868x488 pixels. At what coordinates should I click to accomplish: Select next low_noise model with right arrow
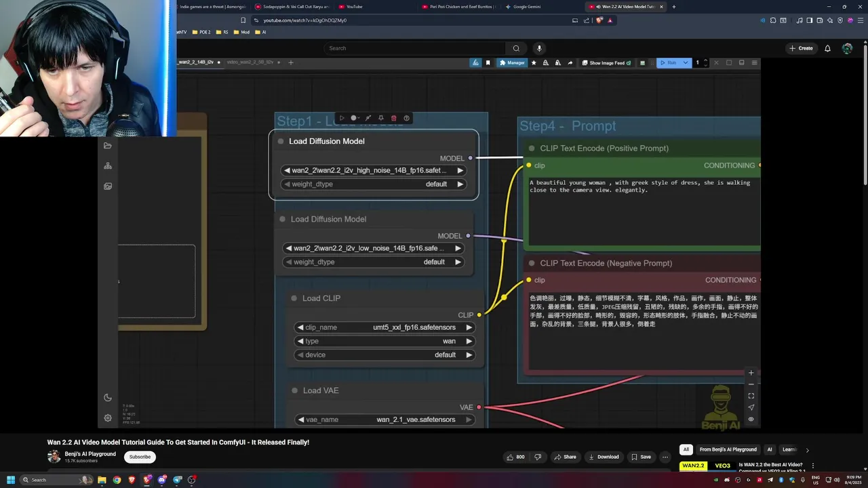[458, 248]
